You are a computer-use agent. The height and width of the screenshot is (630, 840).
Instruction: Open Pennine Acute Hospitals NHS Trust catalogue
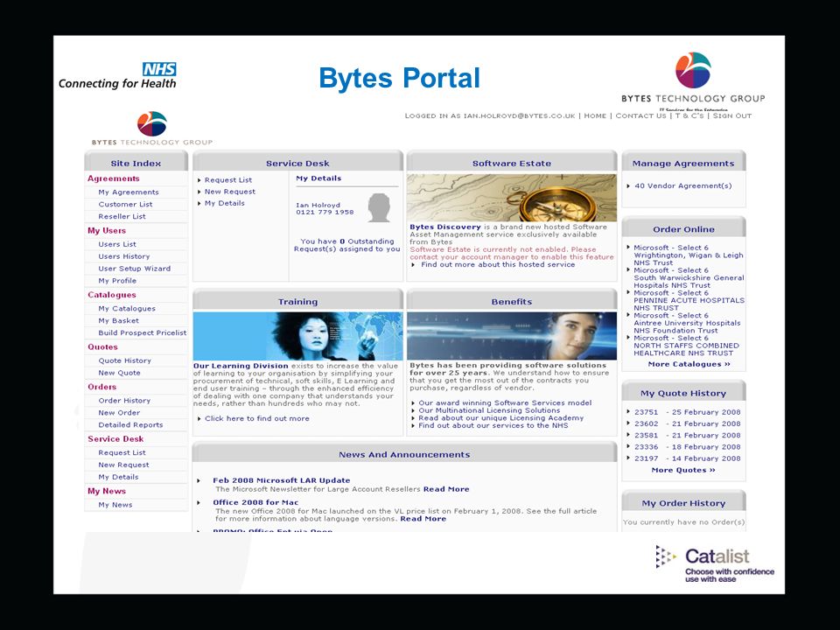click(x=689, y=300)
